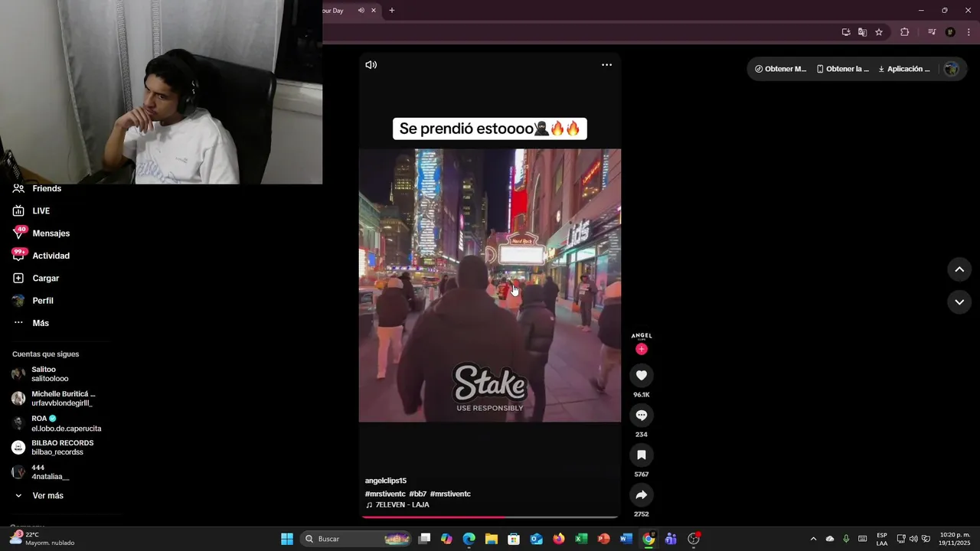Viewport: 980px width, 551px height.
Task: Mute the TikTok video sound
Action: 371,65
